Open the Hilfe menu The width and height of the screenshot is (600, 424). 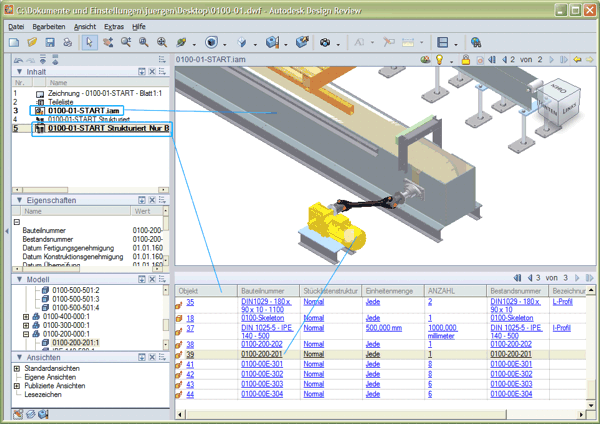139,26
